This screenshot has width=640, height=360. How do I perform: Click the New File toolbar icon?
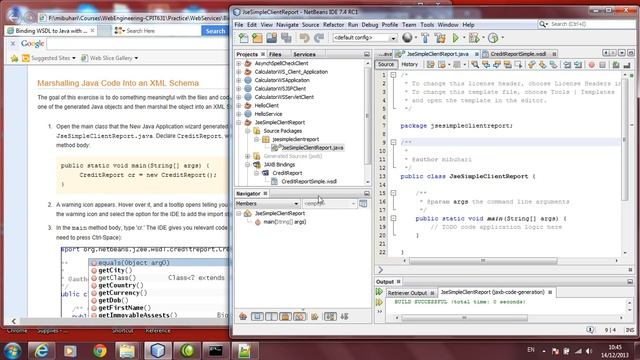click(x=244, y=38)
